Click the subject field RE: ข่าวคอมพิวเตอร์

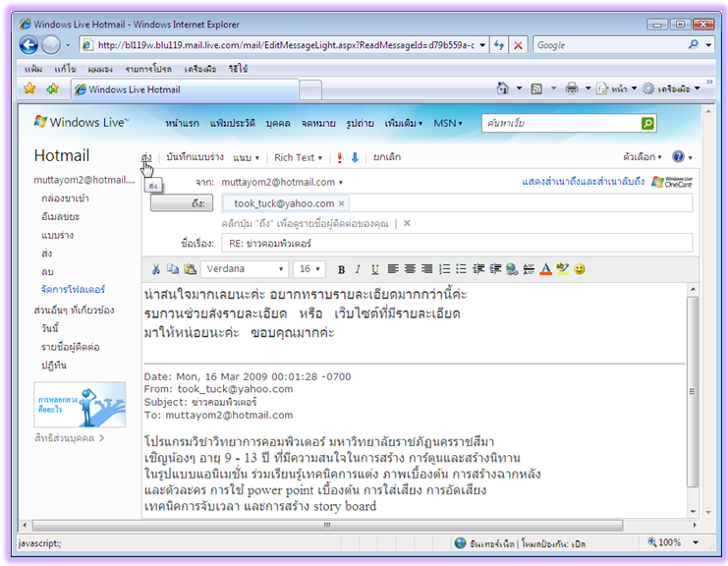(x=457, y=244)
